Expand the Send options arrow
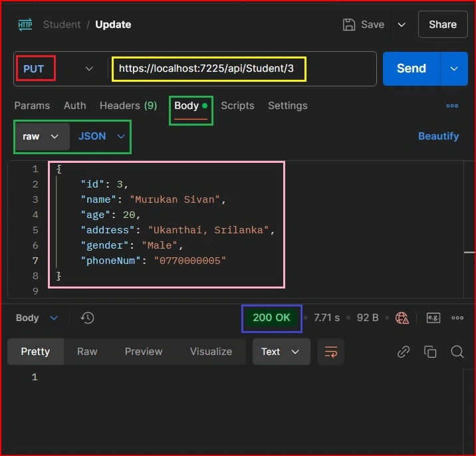Screen dimensions: 476x456 coord(454,68)
